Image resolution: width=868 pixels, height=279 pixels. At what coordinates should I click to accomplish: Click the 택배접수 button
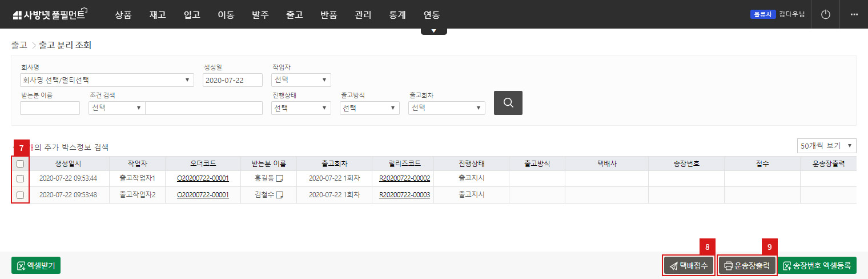pyautogui.click(x=689, y=266)
